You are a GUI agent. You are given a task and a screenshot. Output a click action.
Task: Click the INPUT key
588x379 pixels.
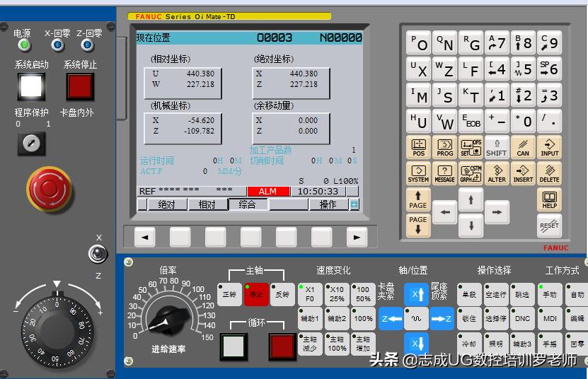point(549,147)
